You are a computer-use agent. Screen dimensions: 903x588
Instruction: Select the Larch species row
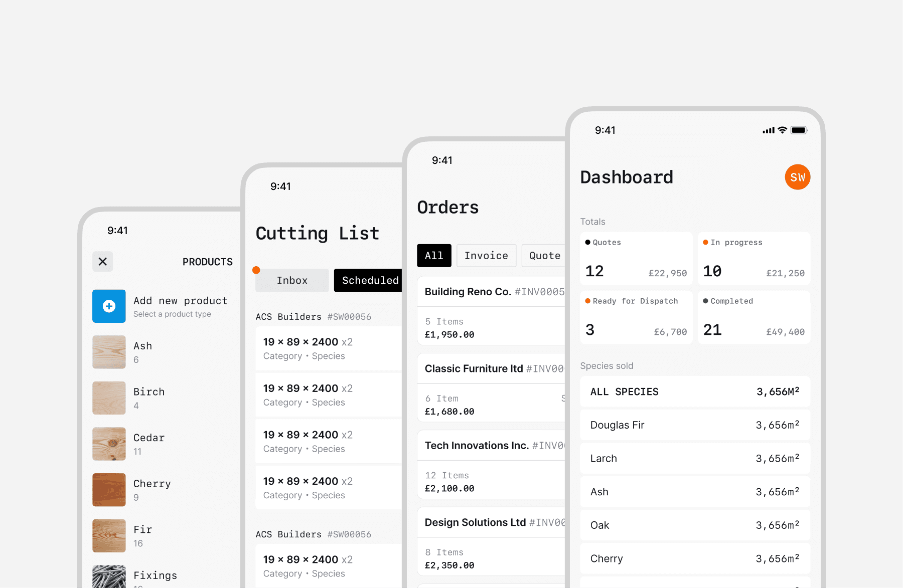(695, 458)
